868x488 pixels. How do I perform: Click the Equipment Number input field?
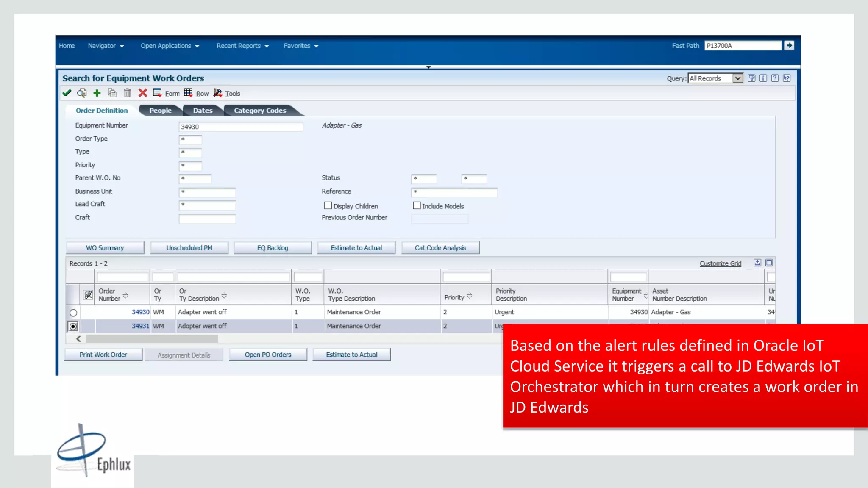click(241, 127)
